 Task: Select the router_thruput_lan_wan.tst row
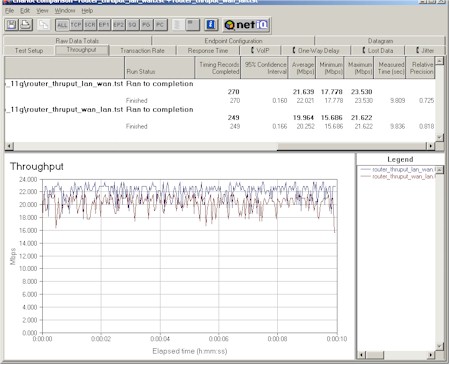pos(220,84)
